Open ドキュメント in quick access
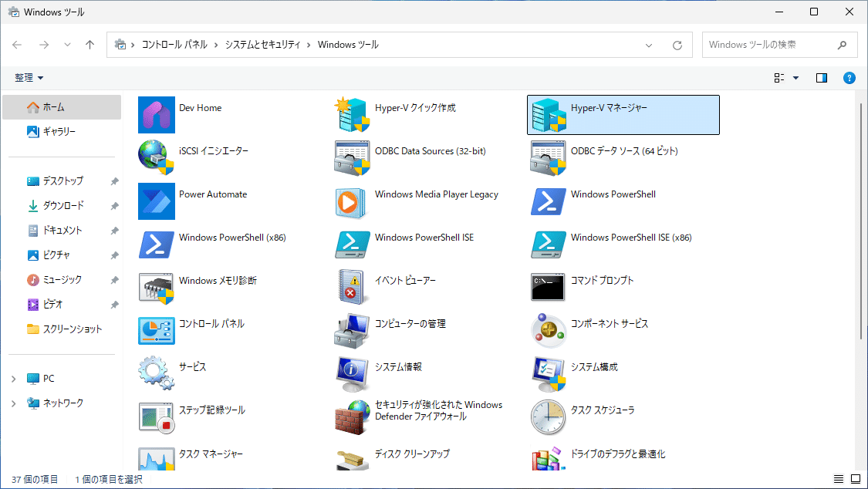Screen dimensions: 868x489 (x=62, y=230)
